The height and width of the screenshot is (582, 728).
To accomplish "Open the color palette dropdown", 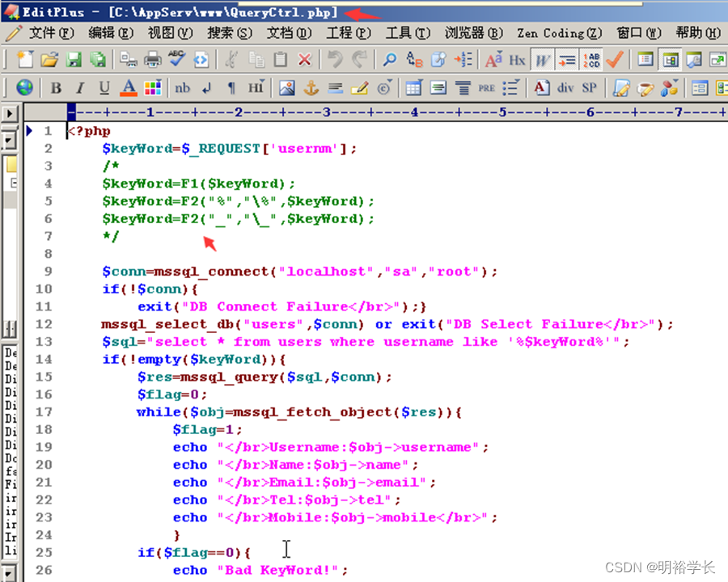I will pos(153,87).
